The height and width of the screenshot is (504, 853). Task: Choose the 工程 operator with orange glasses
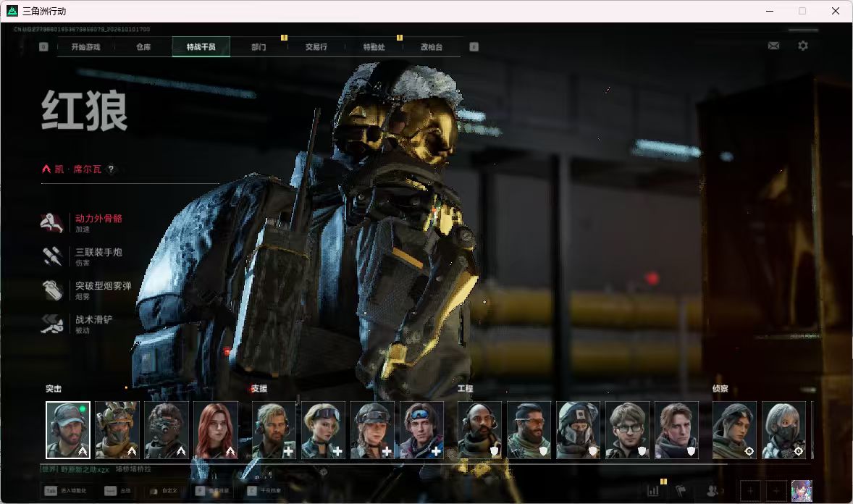coord(529,430)
